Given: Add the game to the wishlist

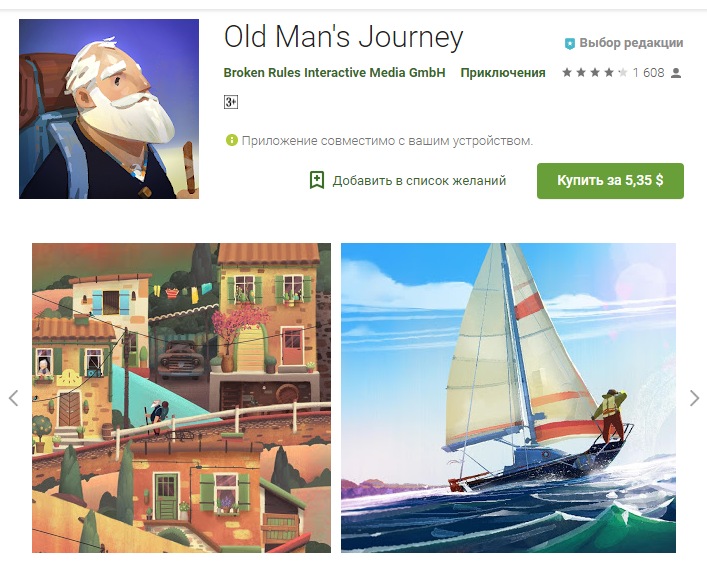Looking at the screenshot, I should click(x=408, y=180).
